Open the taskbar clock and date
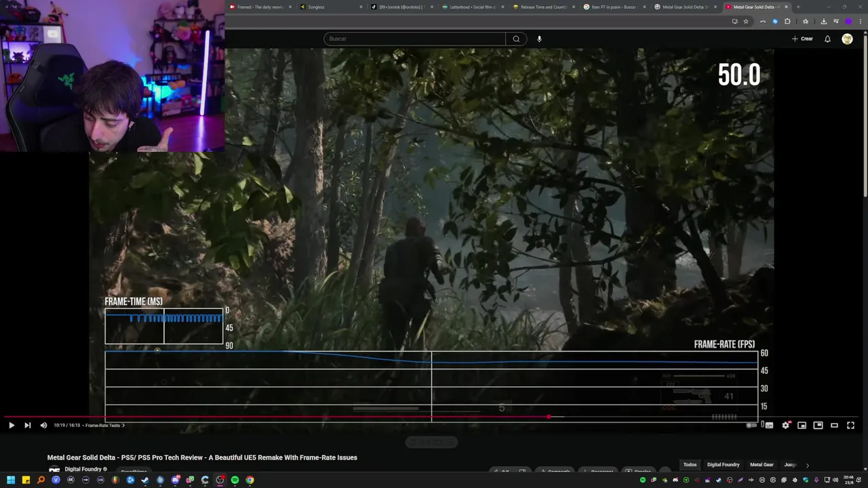This screenshot has height=488, width=868. (x=849, y=480)
